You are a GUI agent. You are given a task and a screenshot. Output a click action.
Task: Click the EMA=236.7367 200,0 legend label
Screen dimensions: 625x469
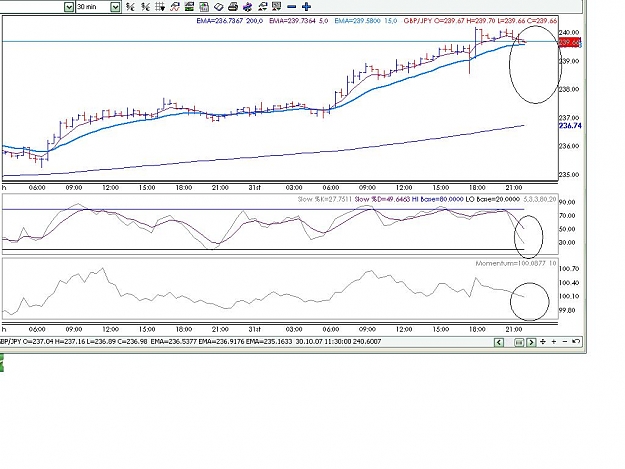[x=230, y=21]
